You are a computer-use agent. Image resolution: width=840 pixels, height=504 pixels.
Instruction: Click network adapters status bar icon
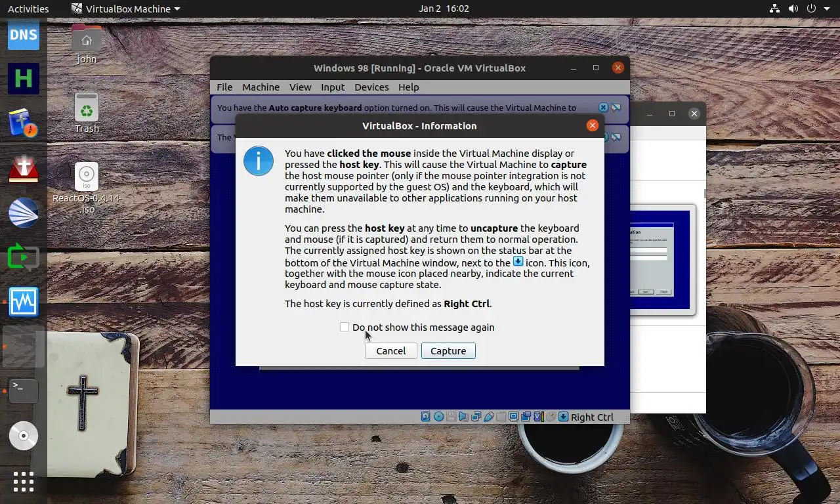pyautogui.click(x=476, y=417)
